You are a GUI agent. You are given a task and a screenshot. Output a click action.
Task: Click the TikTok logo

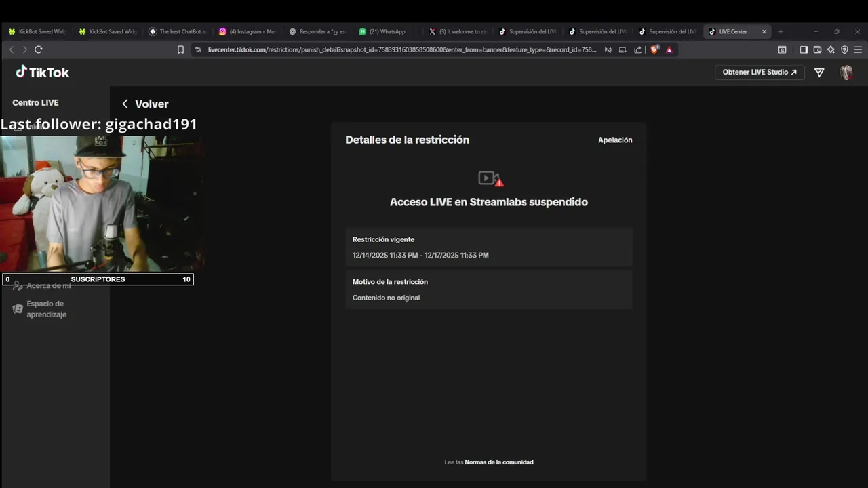[43, 72]
